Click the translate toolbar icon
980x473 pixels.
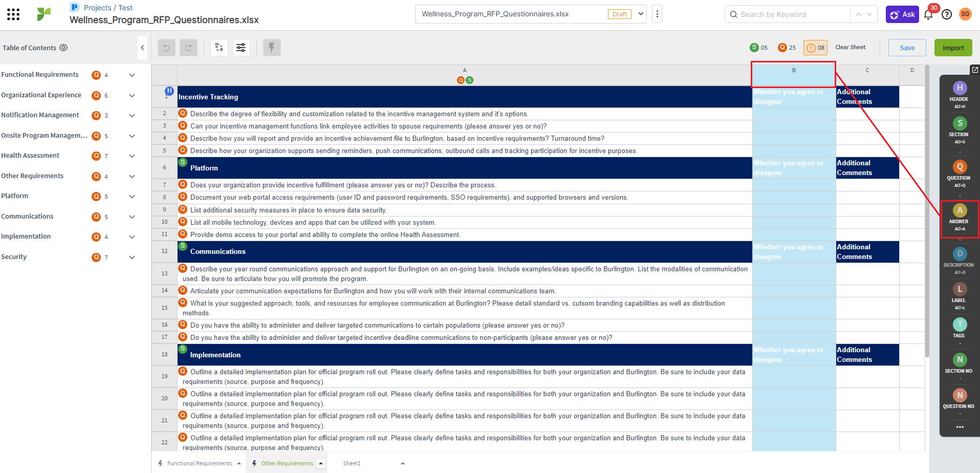coord(219,48)
